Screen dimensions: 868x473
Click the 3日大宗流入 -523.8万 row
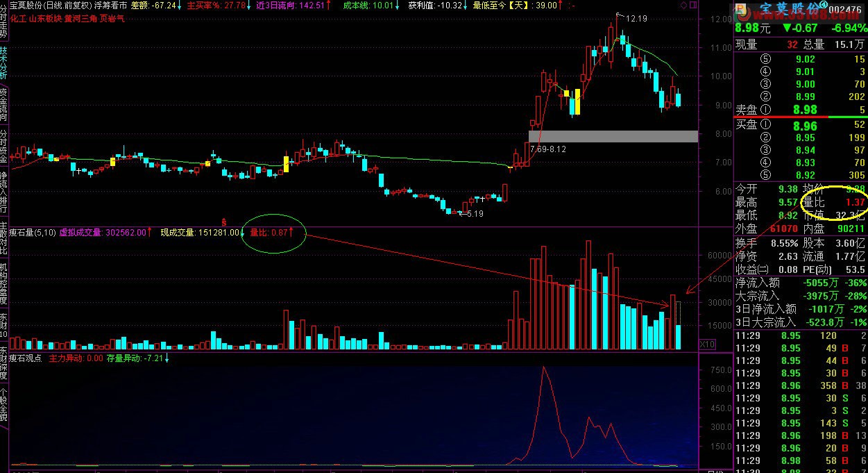801,322
